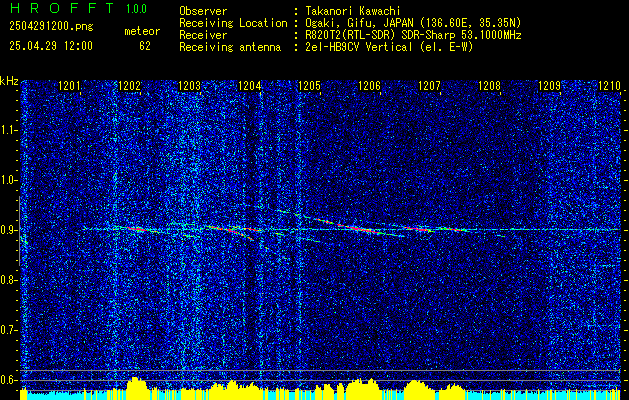Click the 1202 time marker
The image size is (629, 400).
(x=130, y=86)
